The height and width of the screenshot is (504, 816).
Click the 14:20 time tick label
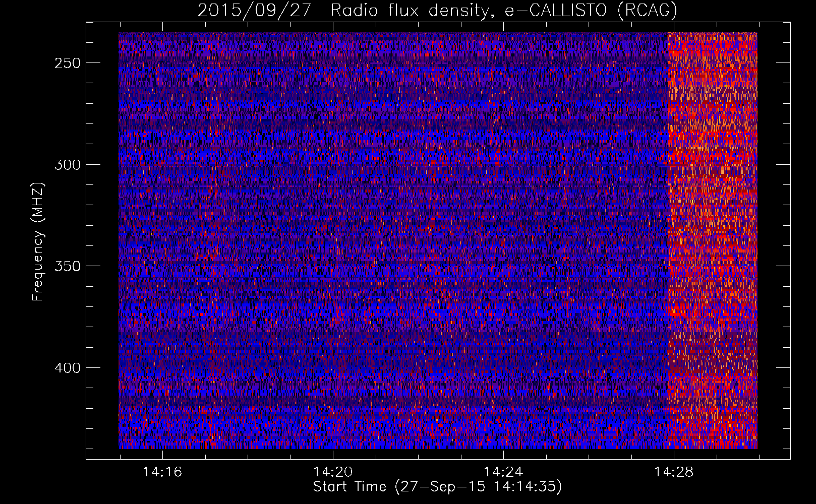[x=333, y=472]
